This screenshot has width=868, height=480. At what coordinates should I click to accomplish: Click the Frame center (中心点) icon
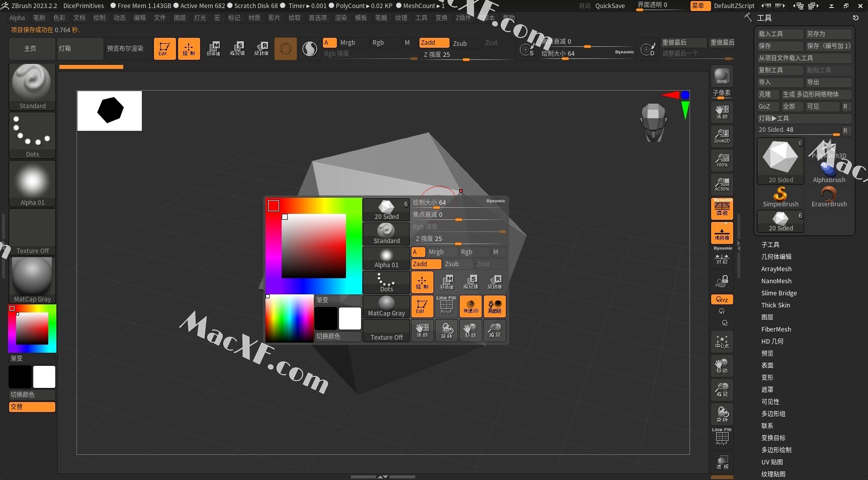coord(722,342)
